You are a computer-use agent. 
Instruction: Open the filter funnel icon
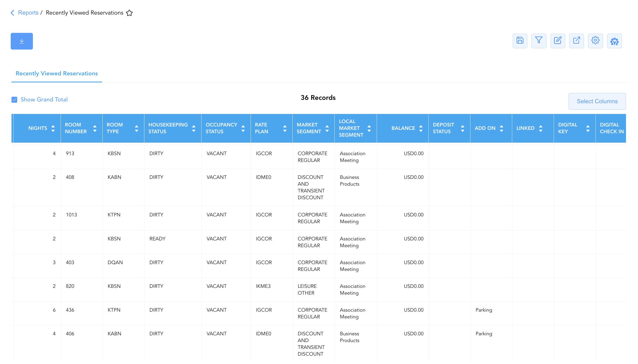click(539, 41)
